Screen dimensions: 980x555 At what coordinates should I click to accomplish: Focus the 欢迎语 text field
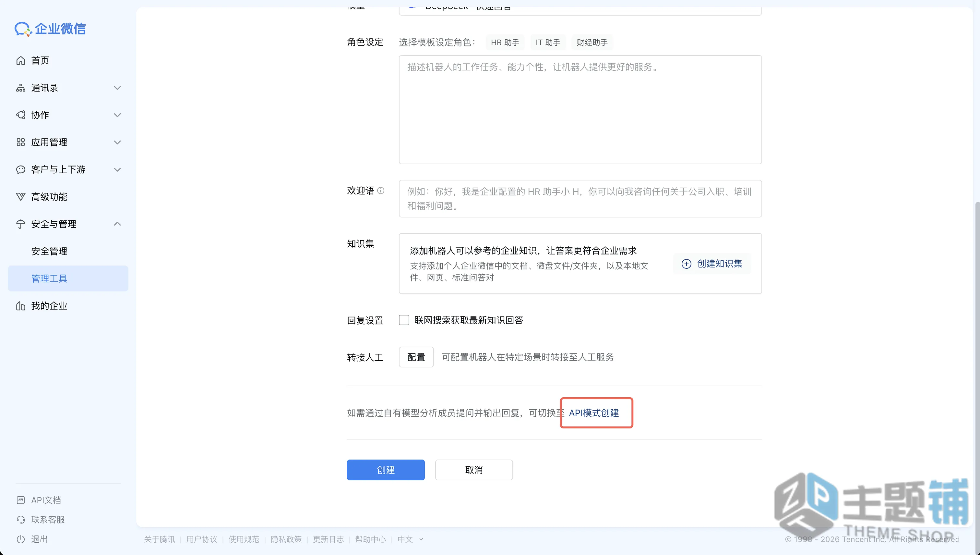580,199
